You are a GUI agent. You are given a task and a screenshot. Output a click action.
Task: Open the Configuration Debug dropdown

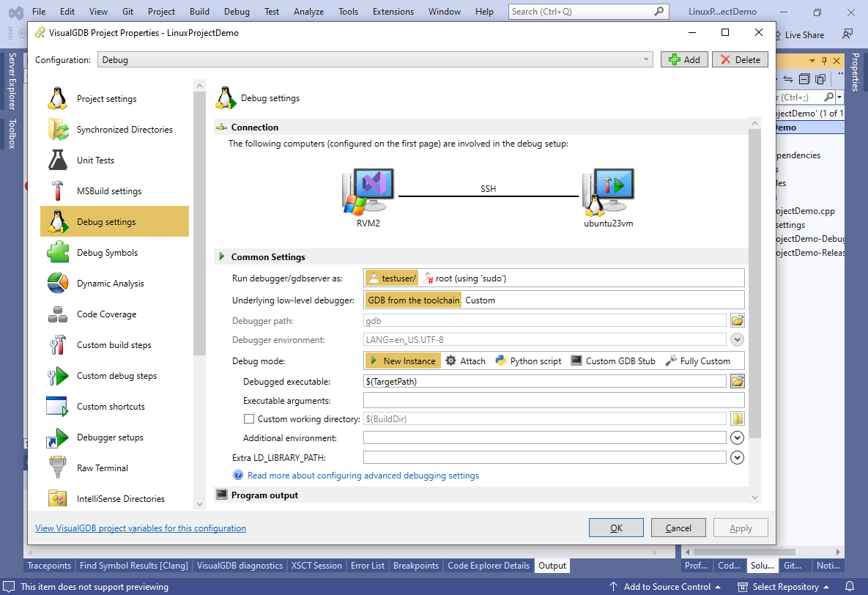pos(375,60)
